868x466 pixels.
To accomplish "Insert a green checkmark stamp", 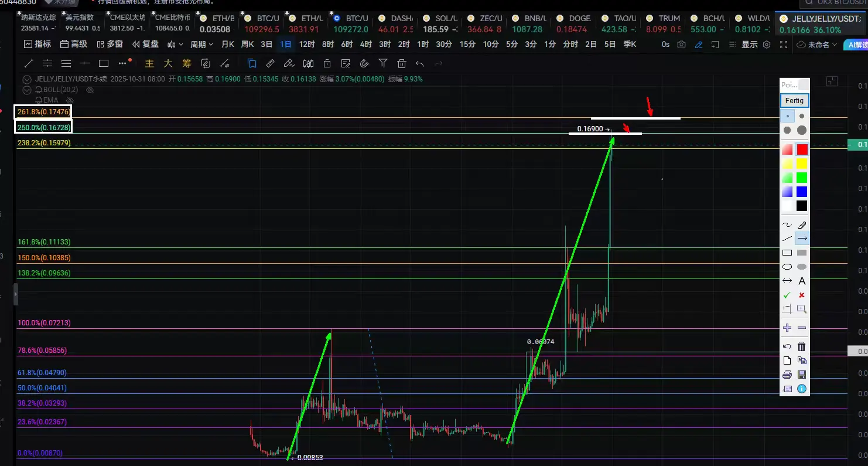I will (787, 295).
